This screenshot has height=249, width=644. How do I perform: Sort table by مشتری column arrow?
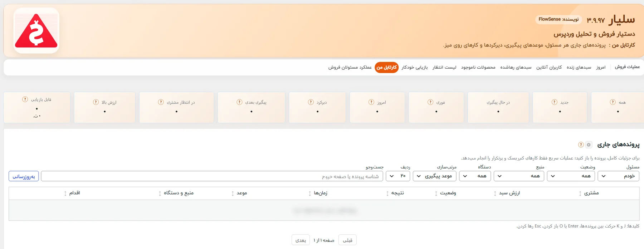580,193
